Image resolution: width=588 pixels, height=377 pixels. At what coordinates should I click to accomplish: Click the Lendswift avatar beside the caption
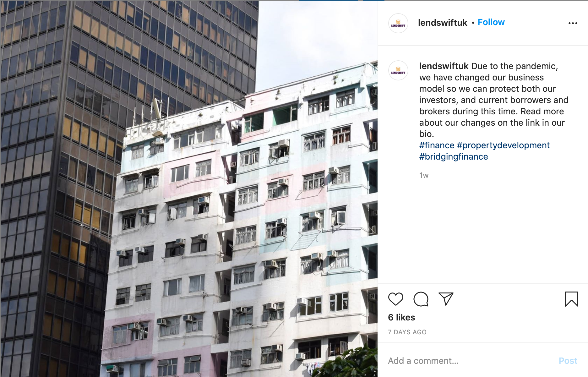(398, 70)
